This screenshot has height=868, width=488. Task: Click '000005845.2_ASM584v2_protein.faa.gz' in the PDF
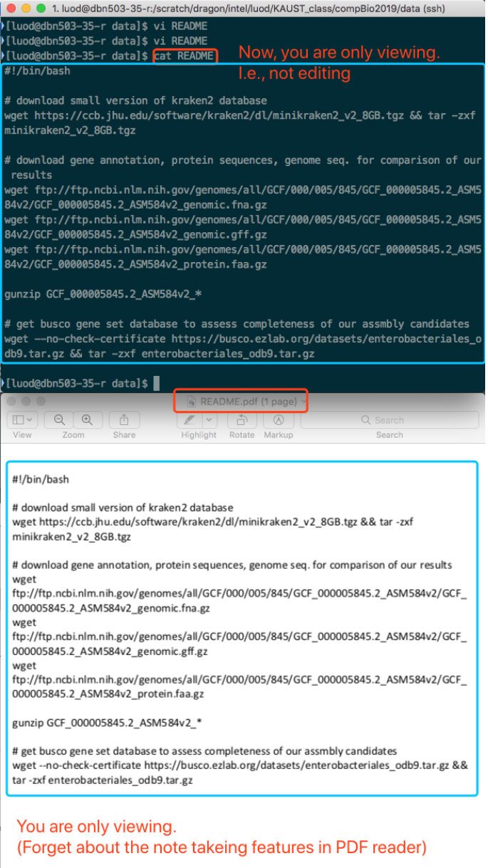(108, 694)
